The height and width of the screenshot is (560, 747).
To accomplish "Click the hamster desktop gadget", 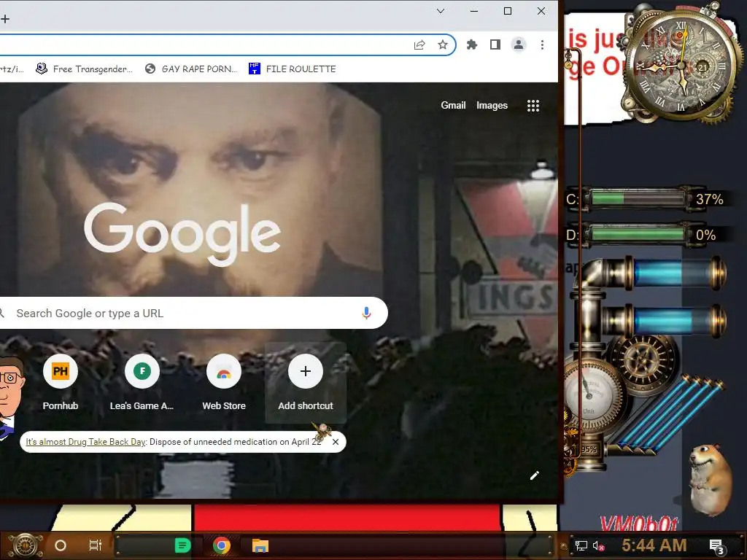I will tap(711, 478).
